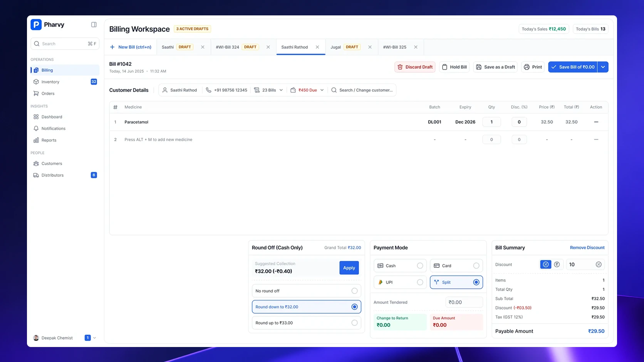Close the #WI-Bill 325 tab
The height and width of the screenshot is (362, 644).
(416, 47)
